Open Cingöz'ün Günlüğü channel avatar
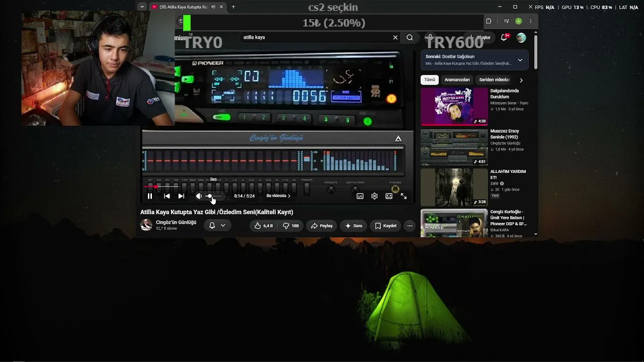Viewport: 644px width, 362px height. click(146, 225)
